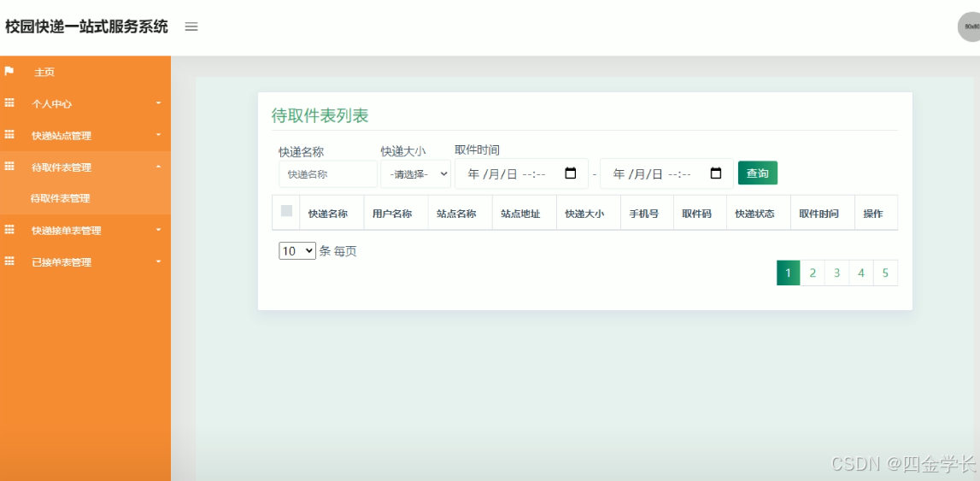The height and width of the screenshot is (481, 980).
Task: Open the 10 条 每页 page size dropdown
Action: pyautogui.click(x=297, y=251)
